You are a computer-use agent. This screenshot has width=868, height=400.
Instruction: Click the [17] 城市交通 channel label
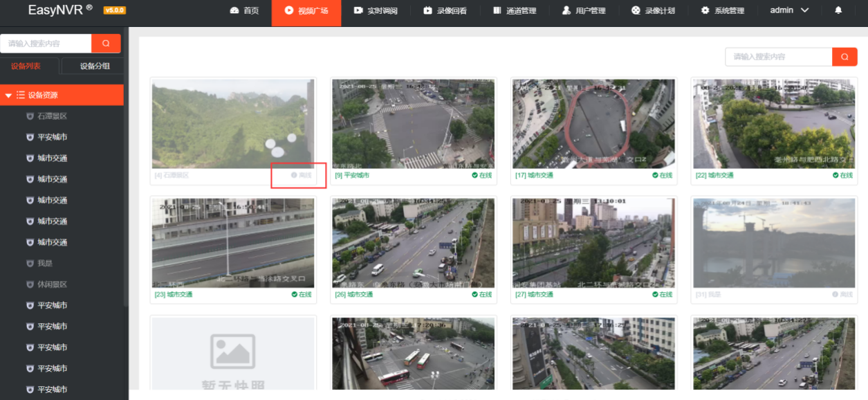click(x=534, y=176)
